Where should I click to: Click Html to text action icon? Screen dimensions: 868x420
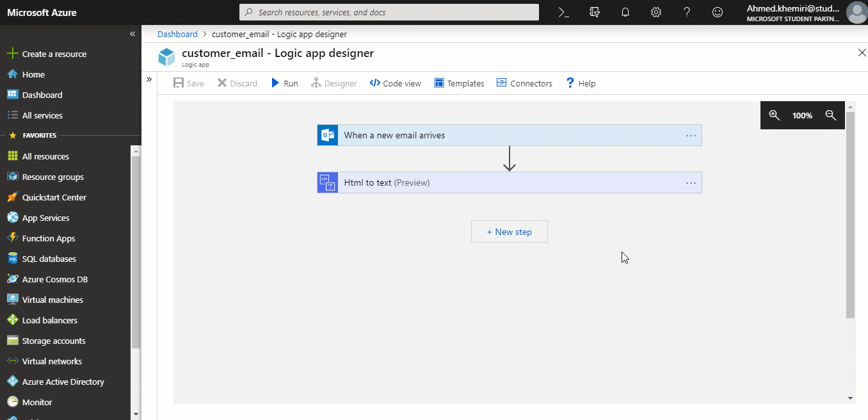[328, 182]
